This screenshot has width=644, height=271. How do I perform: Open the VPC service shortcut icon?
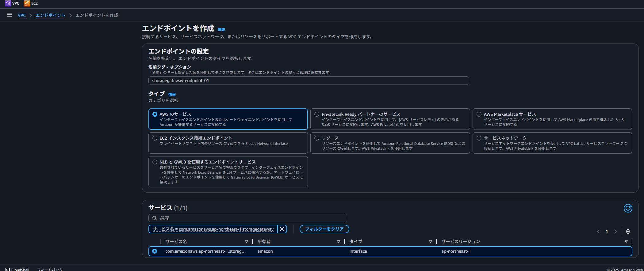pos(8,3)
